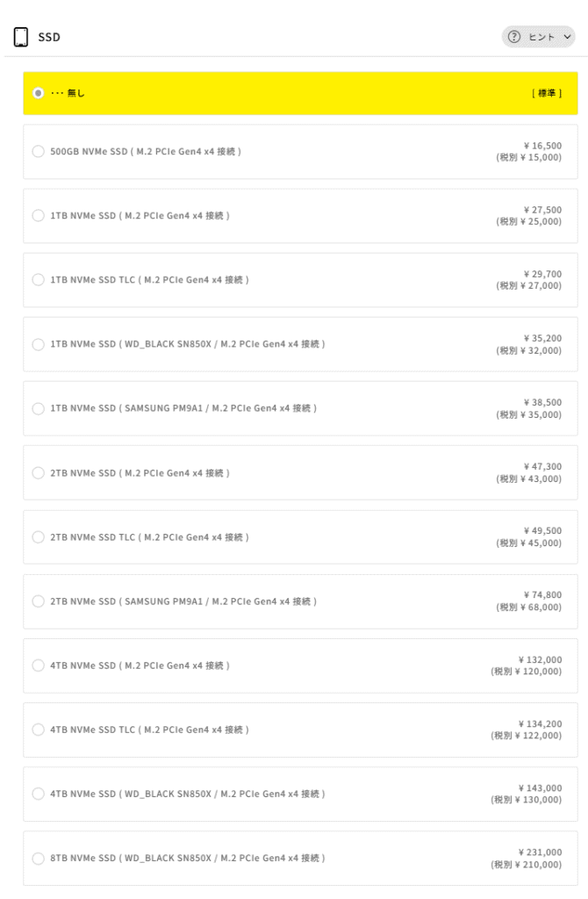Select 4TB NVMe SSD TLC option
This screenshot has height=899, width=588.
pyautogui.click(x=38, y=730)
